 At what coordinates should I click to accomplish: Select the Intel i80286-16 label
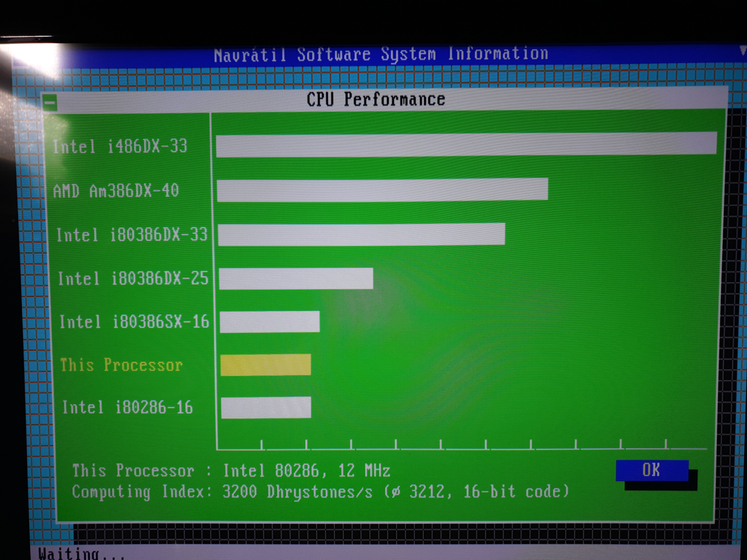pos(127,407)
